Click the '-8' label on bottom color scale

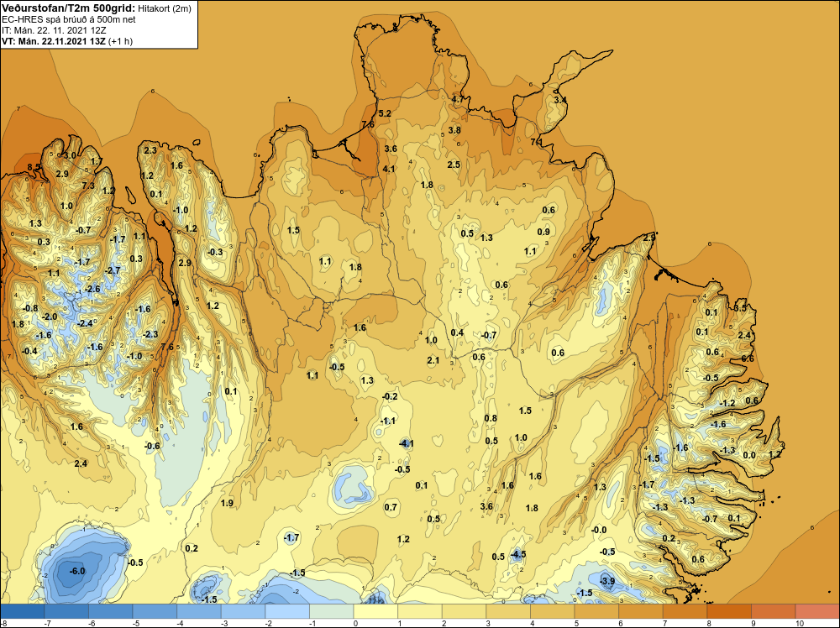point(3,623)
